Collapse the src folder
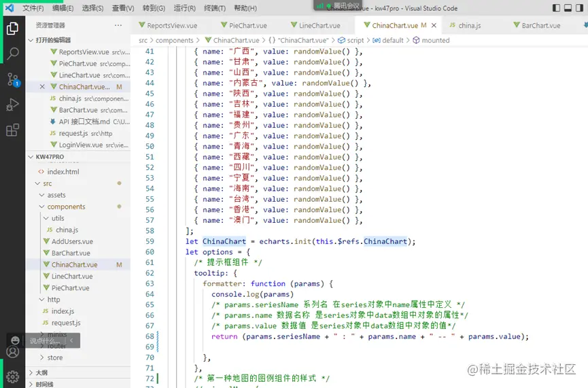The width and height of the screenshot is (588, 388). click(48, 183)
